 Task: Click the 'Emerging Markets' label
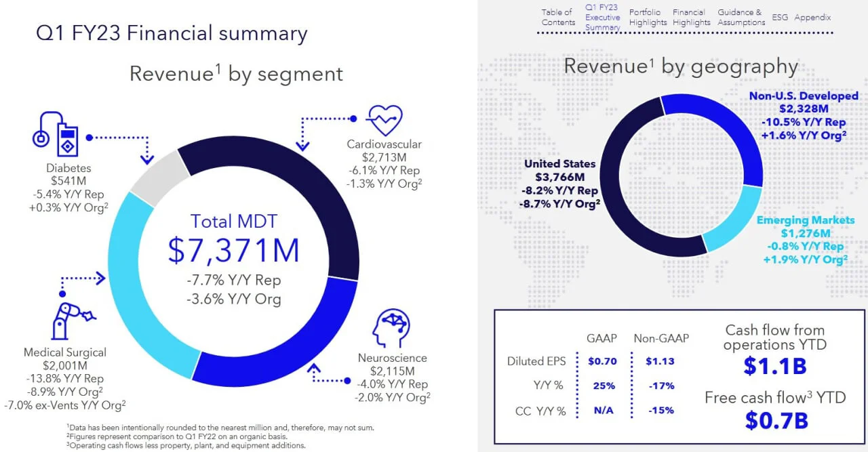[x=806, y=220]
